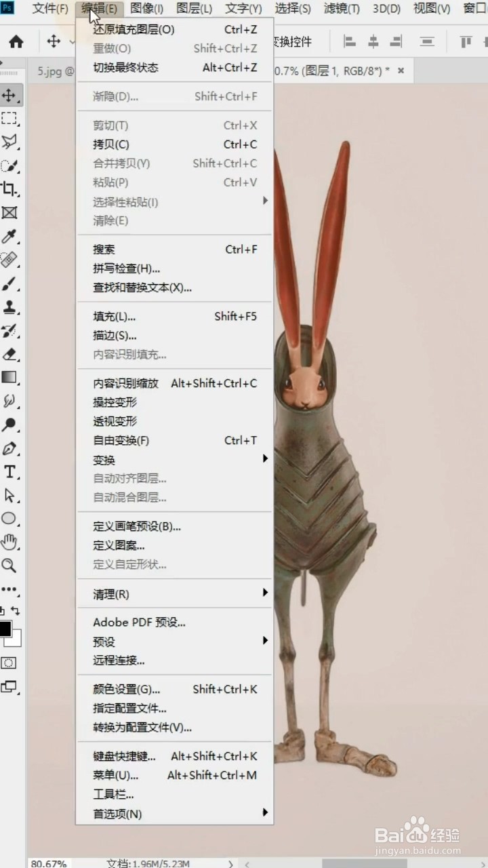Image resolution: width=488 pixels, height=868 pixels.
Task: Click the background color white swatch
Action: [x=16, y=640]
